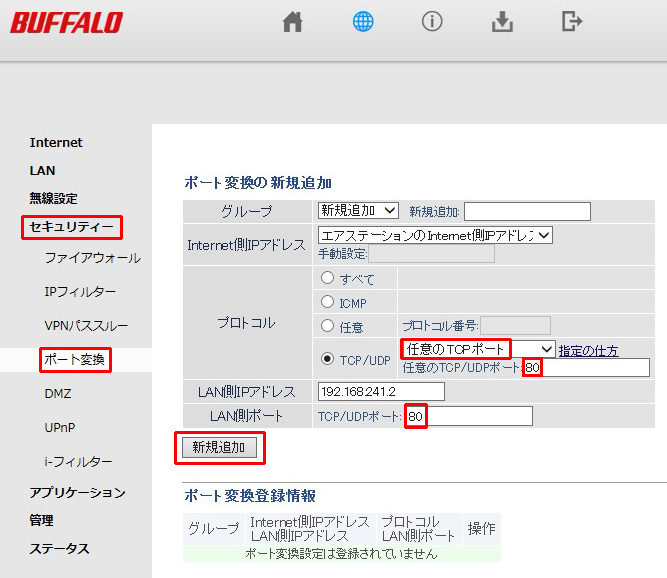Open the グループ dropdown
This screenshot has height=578, width=667.
358,211
